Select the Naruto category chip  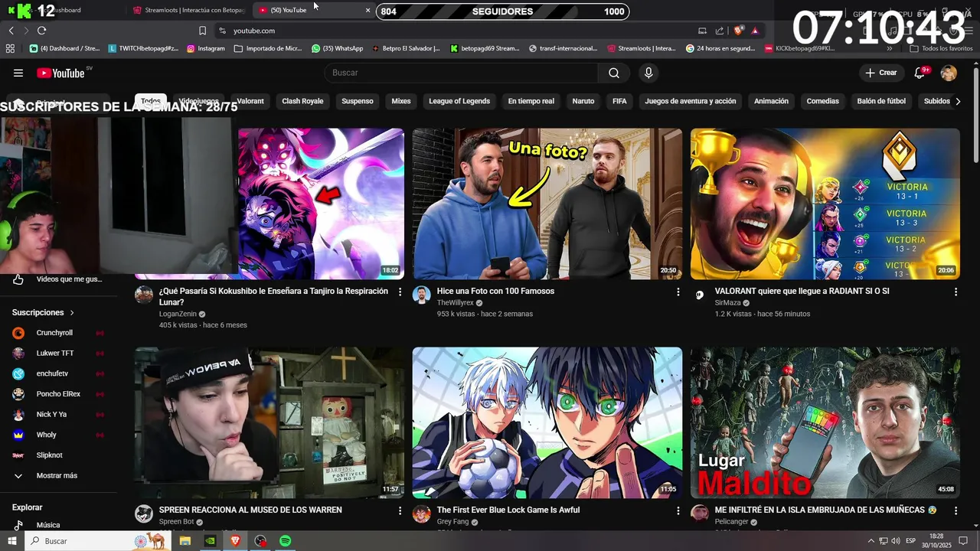pos(583,101)
